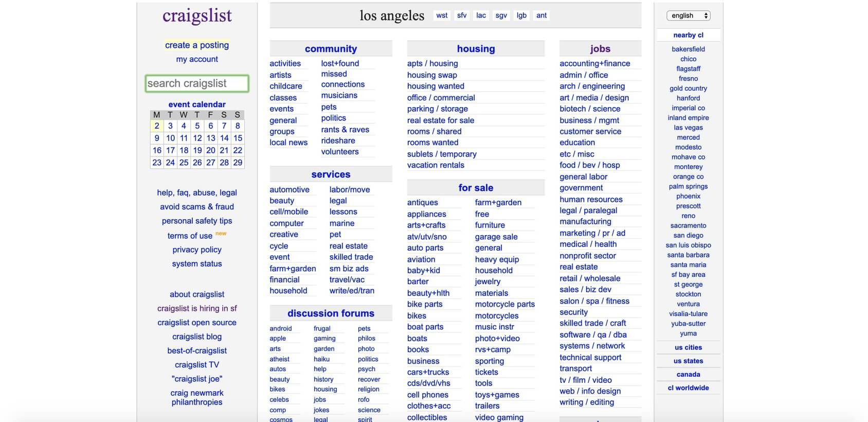Switch to the wst area tab

[442, 15]
